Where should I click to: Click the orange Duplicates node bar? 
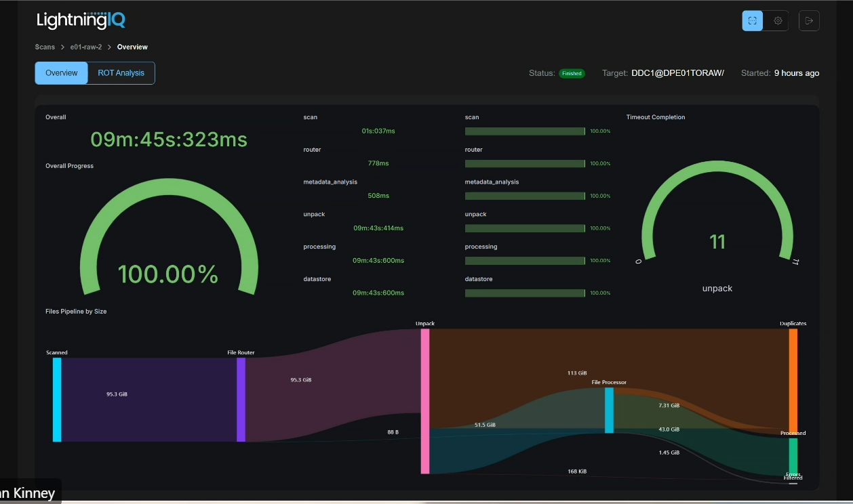click(793, 379)
